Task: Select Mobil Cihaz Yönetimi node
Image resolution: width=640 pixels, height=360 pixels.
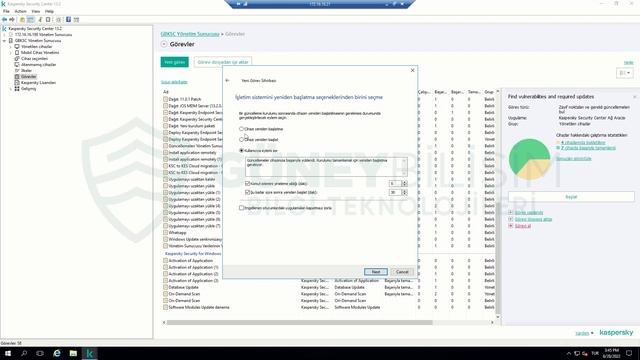Action: [x=40, y=53]
